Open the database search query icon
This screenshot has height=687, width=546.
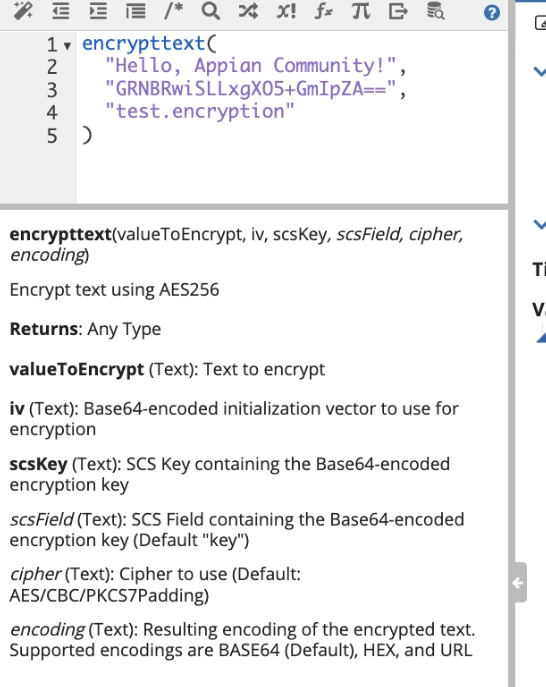[436, 11]
